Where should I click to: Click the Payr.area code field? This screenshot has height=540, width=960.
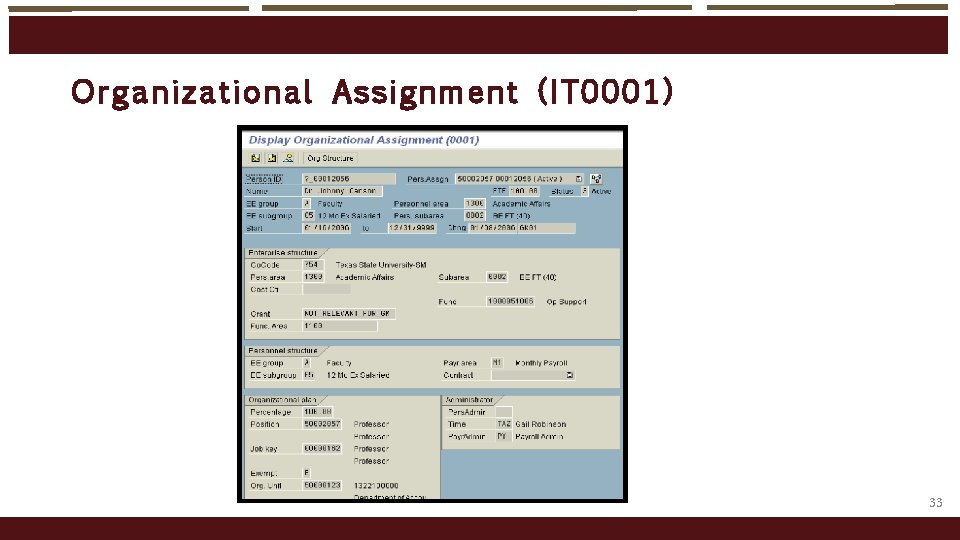(497, 362)
